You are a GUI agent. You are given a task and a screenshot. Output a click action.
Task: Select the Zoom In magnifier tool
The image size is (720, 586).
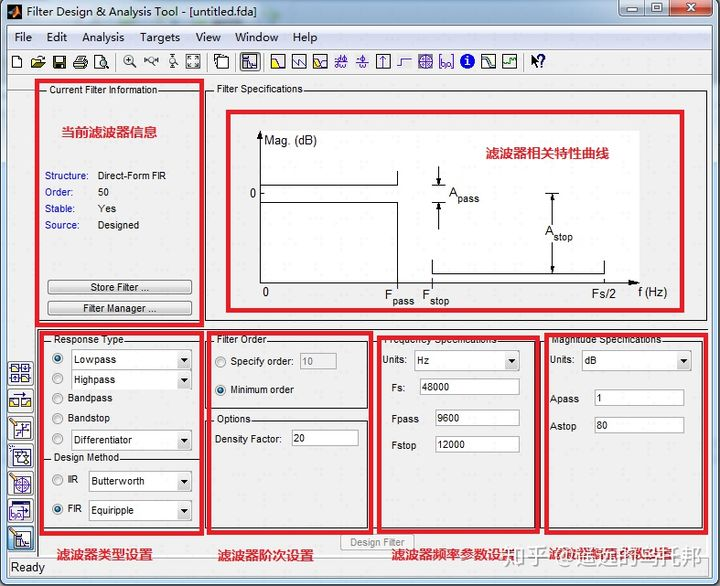coord(129,62)
